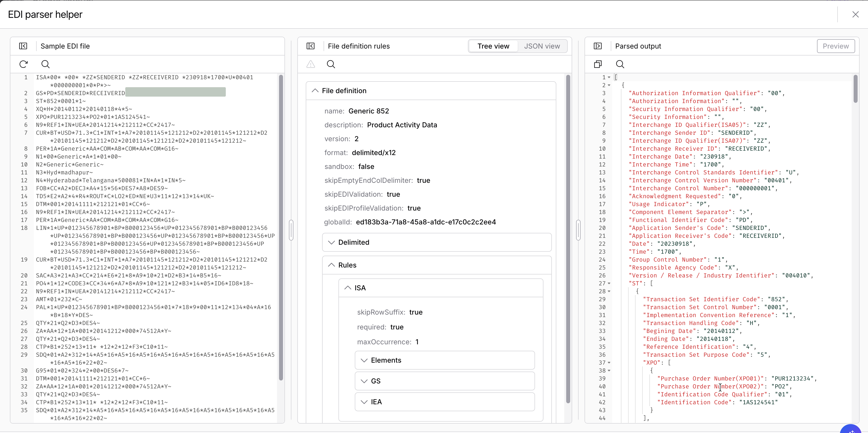Fold JSON line 27 ST array
Viewport: 868px width, 433px height.
tap(609, 284)
